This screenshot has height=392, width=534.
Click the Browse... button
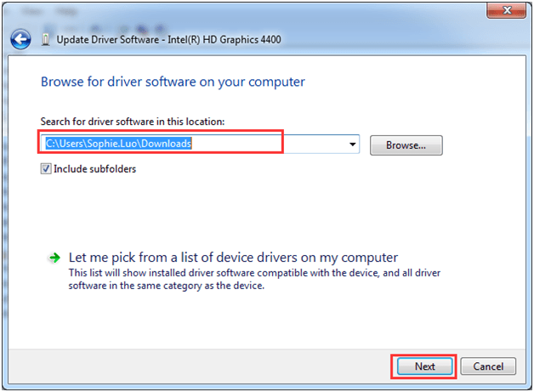coord(406,145)
